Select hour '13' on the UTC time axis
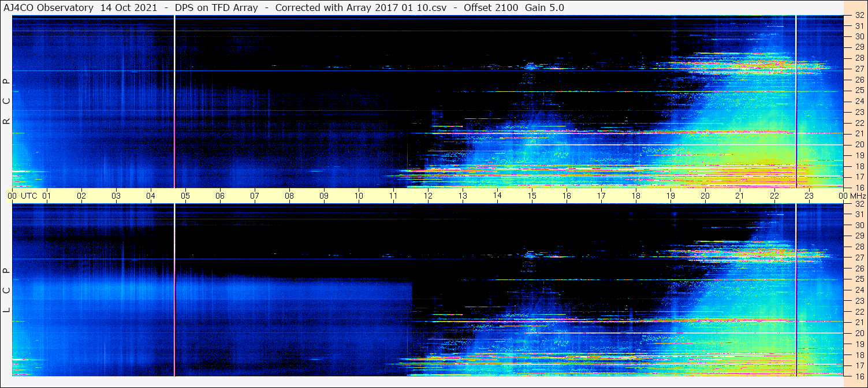Screen dimensions: 868x388 (x=463, y=196)
